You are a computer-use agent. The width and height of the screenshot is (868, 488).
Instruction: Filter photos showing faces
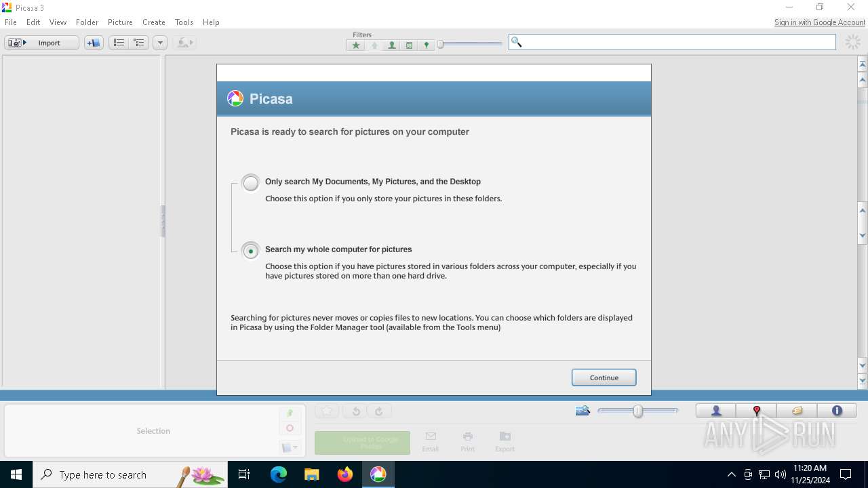(x=391, y=45)
